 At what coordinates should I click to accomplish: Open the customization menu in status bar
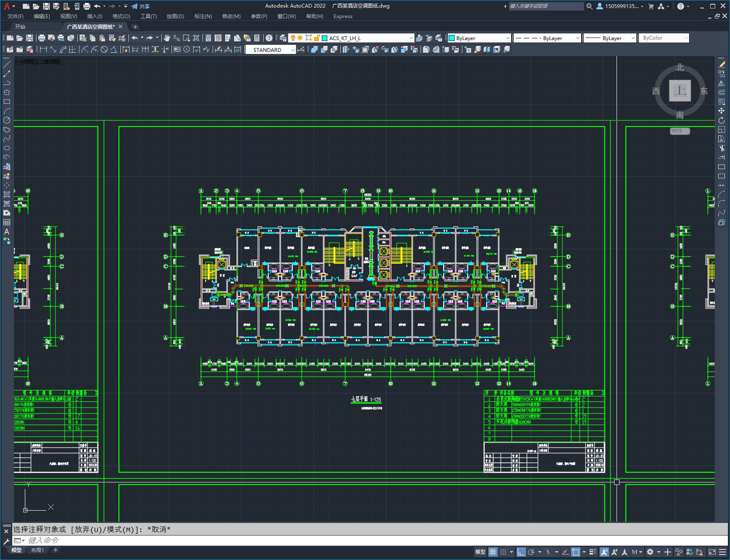tap(722, 552)
